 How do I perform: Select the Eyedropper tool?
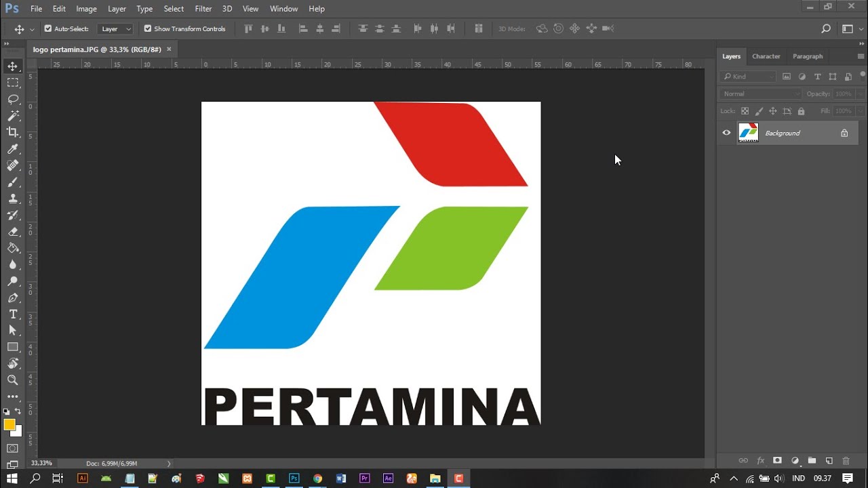tap(13, 149)
